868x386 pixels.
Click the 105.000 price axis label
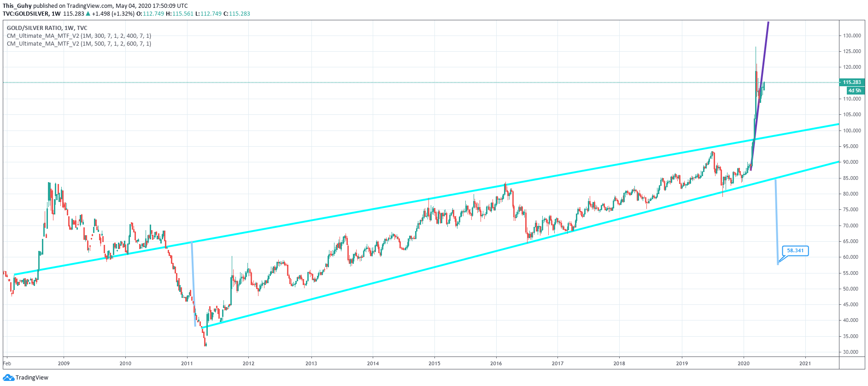tap(852, 114)
